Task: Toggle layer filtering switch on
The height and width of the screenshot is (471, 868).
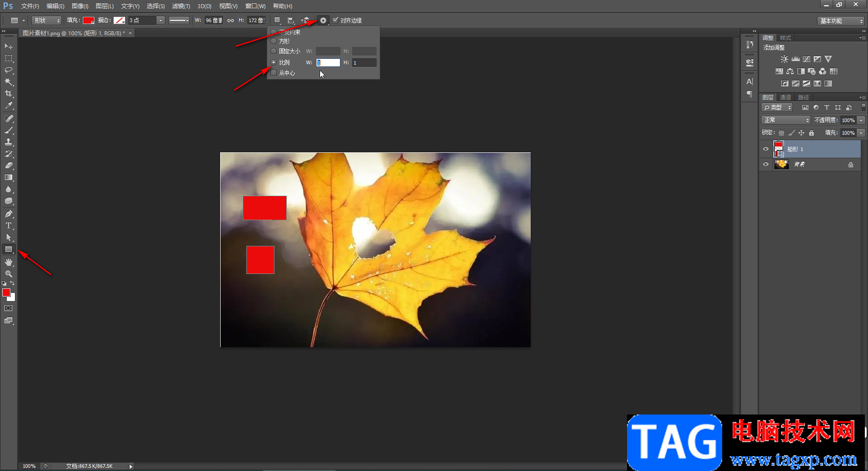Action: pyautogui.click(x=863, y=108)
